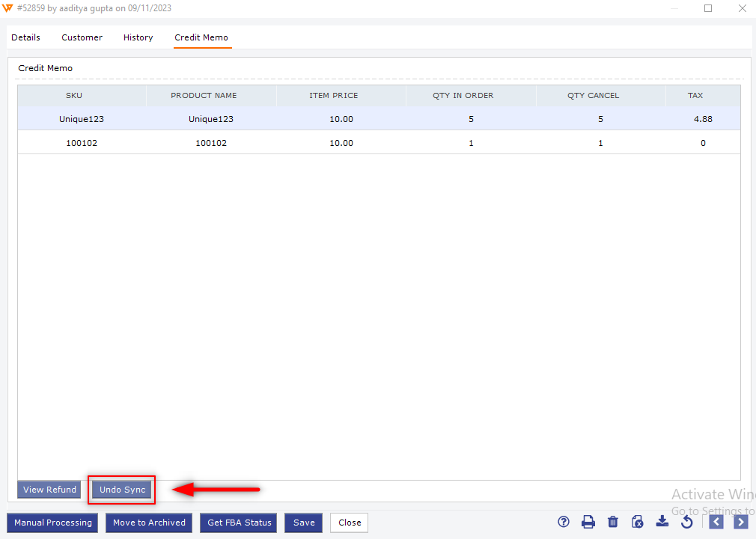Screen dimensions: 756x539
Task: Click the print order icon
Action: coord(588,522)
